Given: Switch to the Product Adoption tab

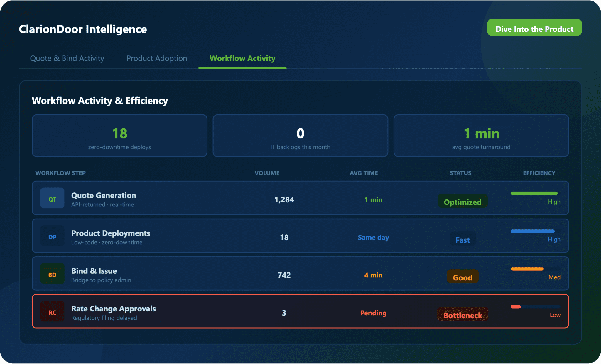Looking at the screenshot, I should pyautogui.click(x=157, y=58).
